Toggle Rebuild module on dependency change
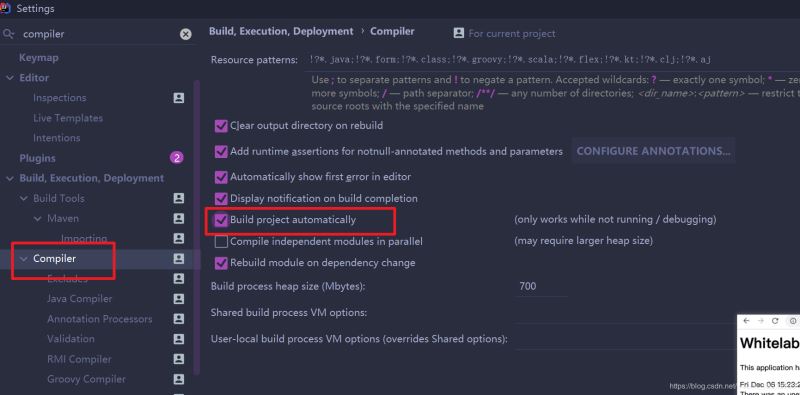Viewport: 800px width, 395px height. 221,263
